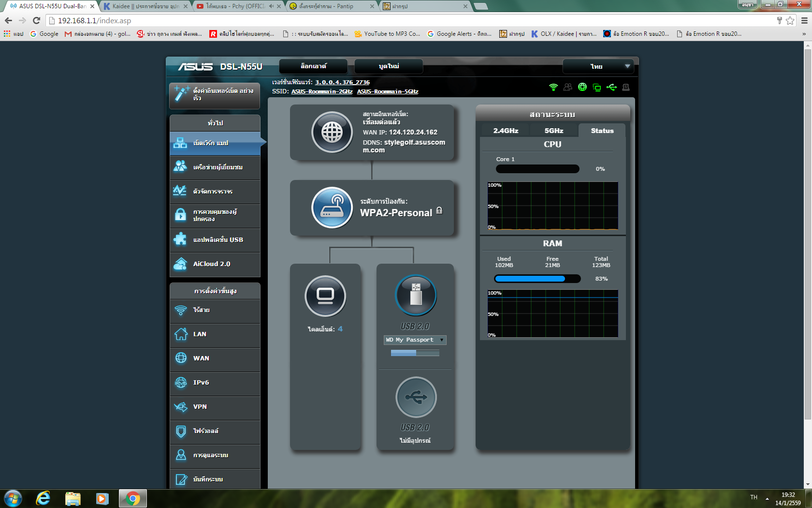The image size is (812, 508).
Task: Open the saved password key icon
Action: tap(779, 20)
